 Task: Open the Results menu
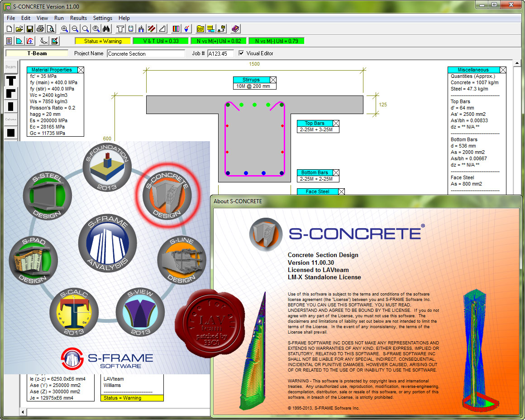coord(78,18)
